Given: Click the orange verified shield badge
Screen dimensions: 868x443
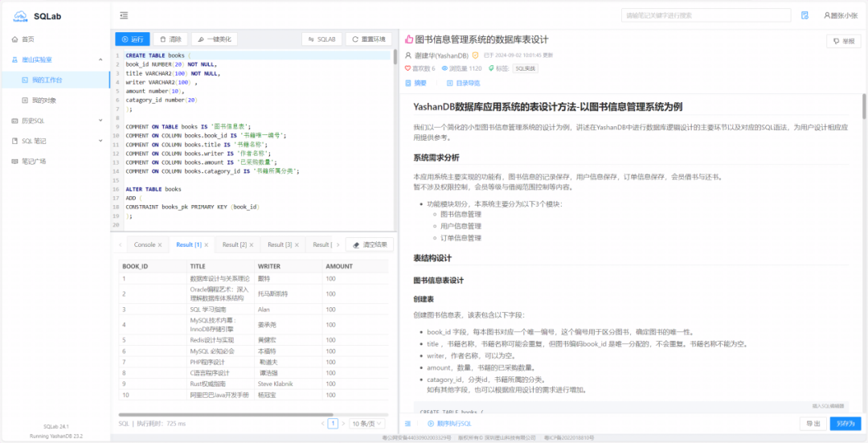Looking at the screenshot, I should click(475, 56).
